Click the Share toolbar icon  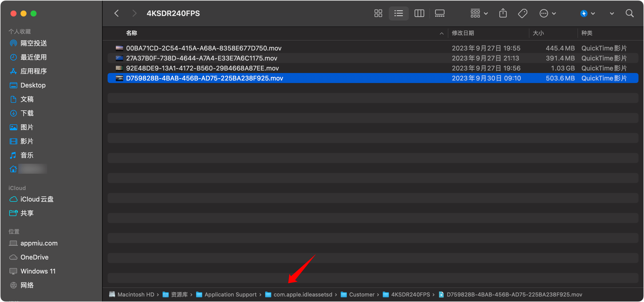click(x=503, y=13)
